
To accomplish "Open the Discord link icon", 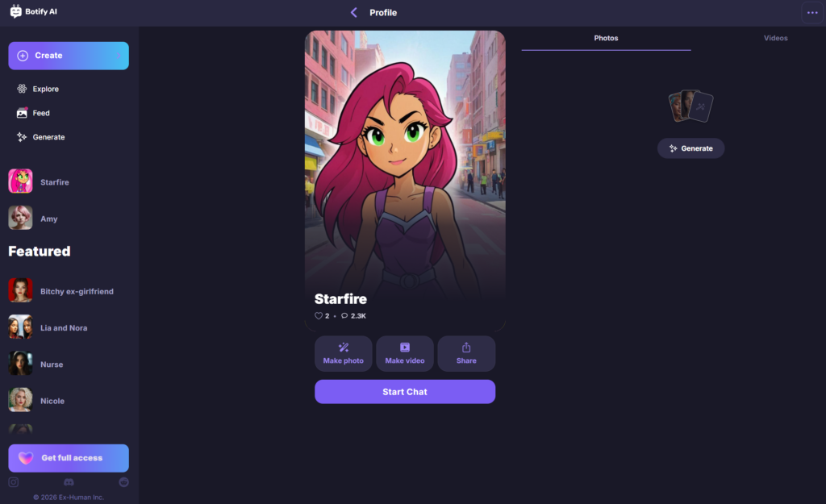I will [69, 482].
